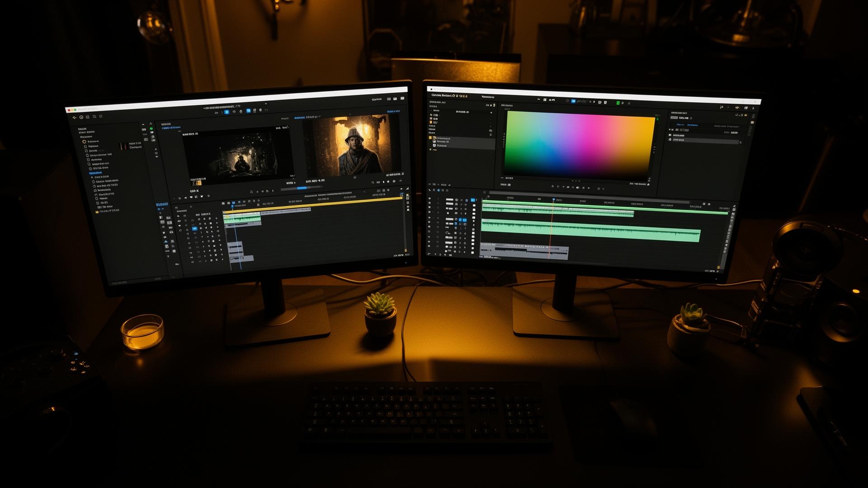This screenshot has width=868, height=488.
Task: Select the large green waveform clip on right monitor
Action: click(590, 230)
